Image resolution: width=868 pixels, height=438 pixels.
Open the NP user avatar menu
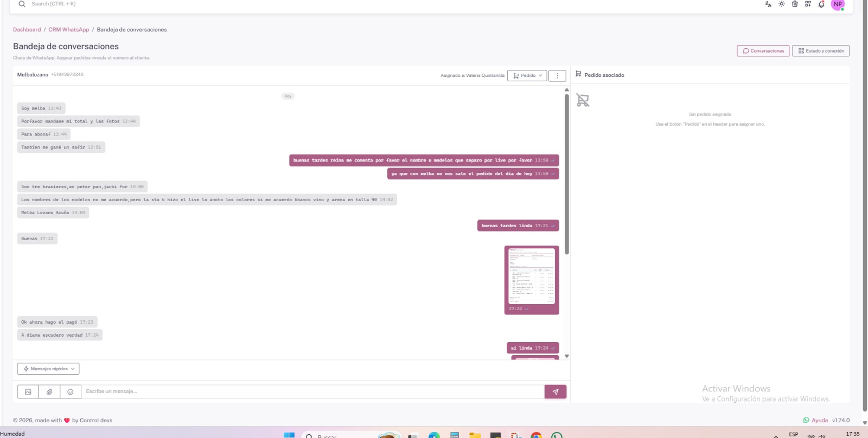838,4
